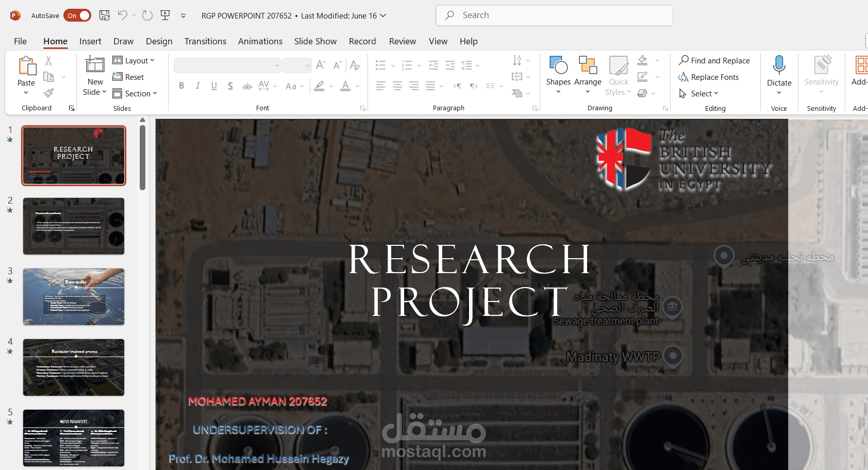Open the Layout dropdown

(134, 60)
